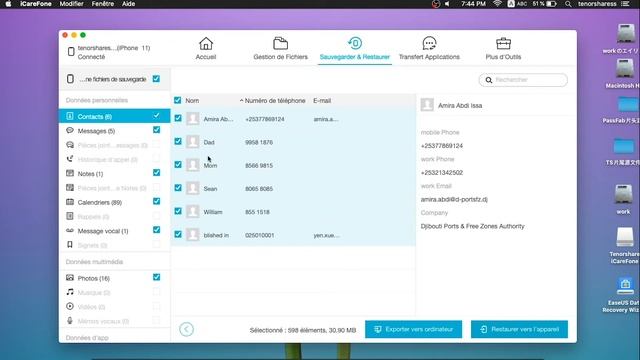Click the Message vocal voicemail icon
The width and height of the screenshot is (640, 360).
click(x=70, y=231)
